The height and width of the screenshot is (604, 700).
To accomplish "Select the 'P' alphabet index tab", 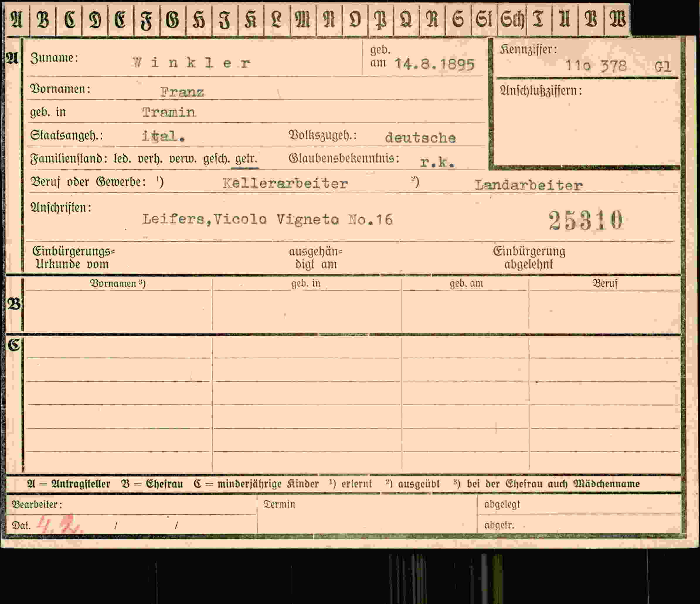I will 381,20.
